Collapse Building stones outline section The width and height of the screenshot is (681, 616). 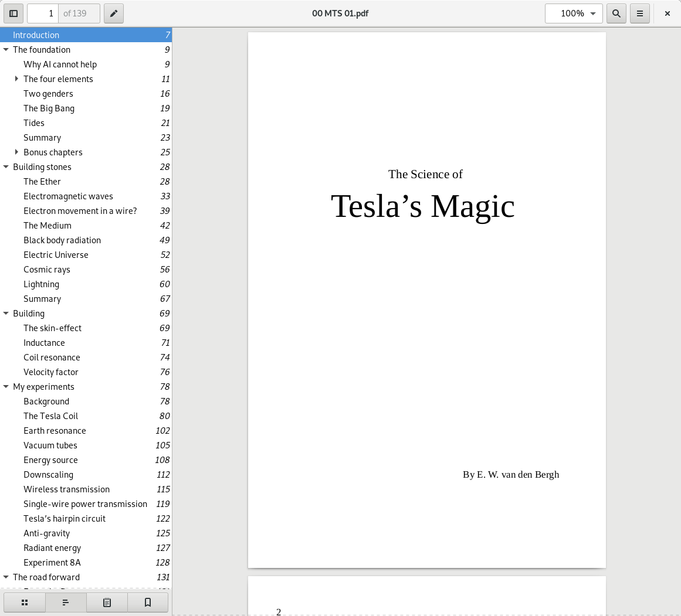[x=6, y=166]
